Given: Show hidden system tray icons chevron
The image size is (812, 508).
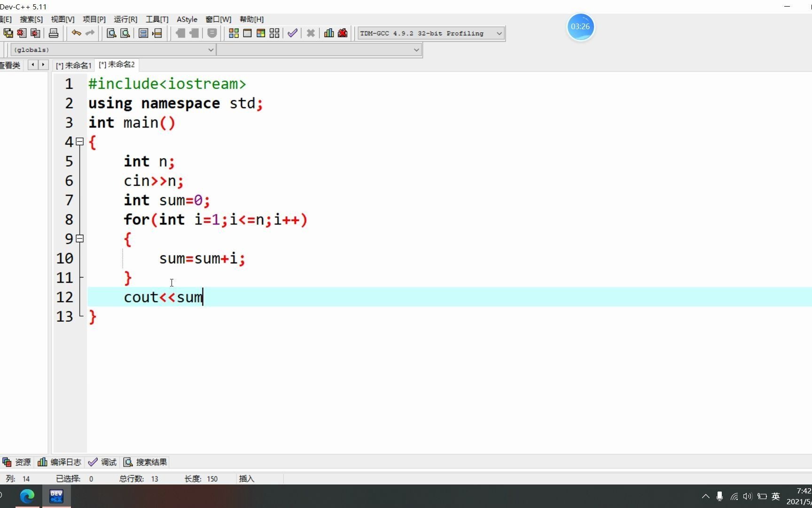Looking at the screenshot, I should [705, 496].
